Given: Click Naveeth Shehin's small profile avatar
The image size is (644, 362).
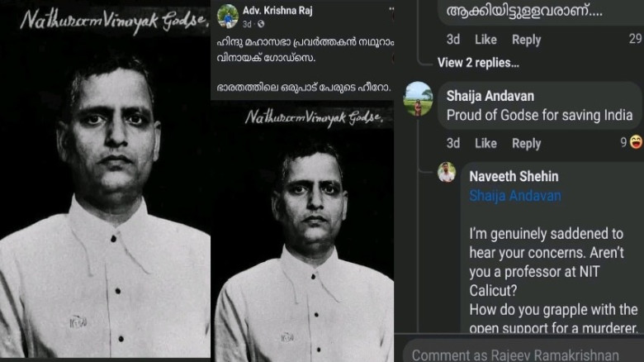Looking at the screenshot, I should 447,172.
